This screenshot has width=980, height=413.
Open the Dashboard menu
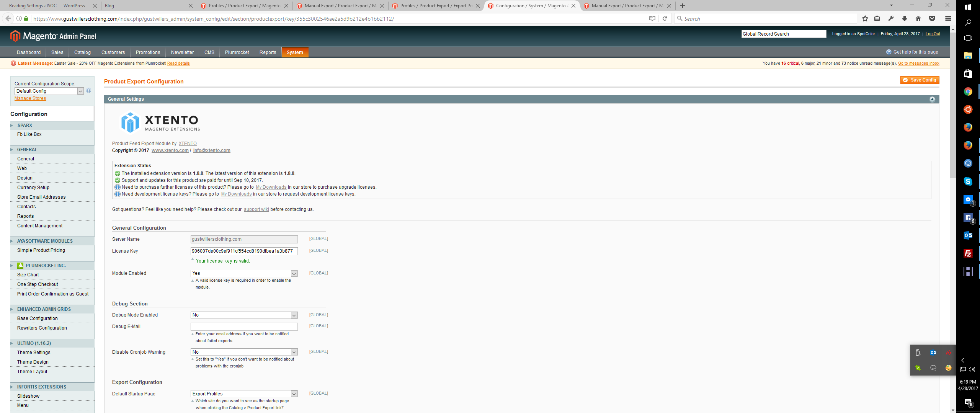[x=29, y=52]
